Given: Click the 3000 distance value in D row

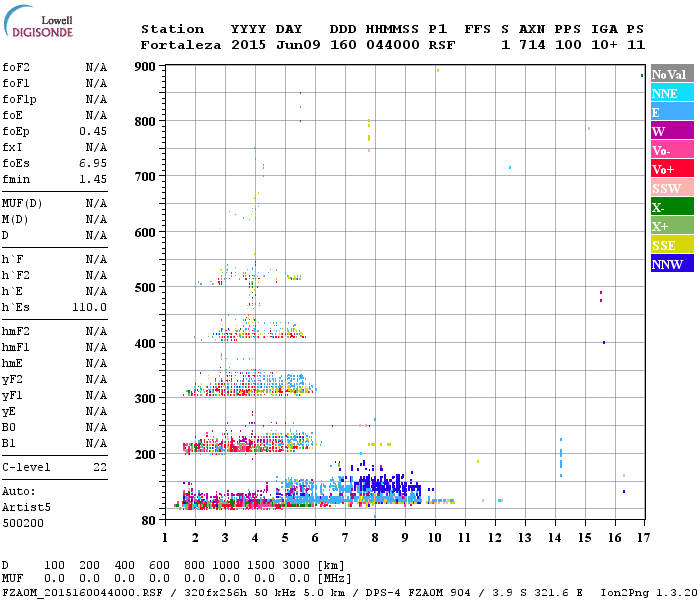Looking at the screenshot, I should [x=296, y=565].
